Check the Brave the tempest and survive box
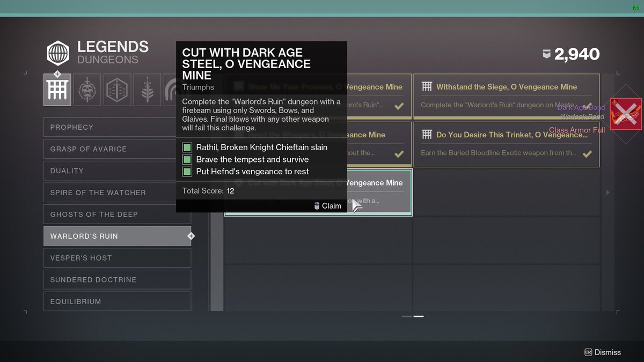This screenshot has width=644, height=362. pos(187,159)
